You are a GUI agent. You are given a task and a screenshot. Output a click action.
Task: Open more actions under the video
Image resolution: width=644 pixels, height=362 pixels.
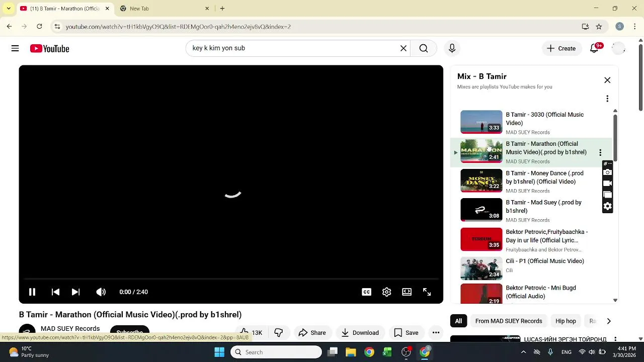click(x=436, y=332)
